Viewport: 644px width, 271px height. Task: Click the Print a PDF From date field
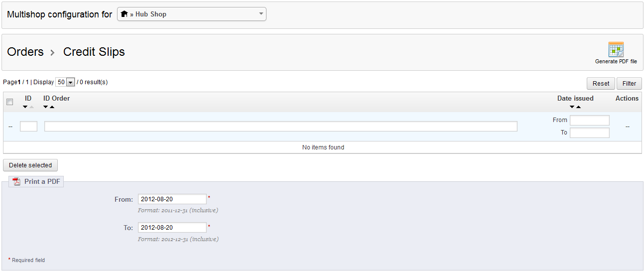(x=172, y=199)
